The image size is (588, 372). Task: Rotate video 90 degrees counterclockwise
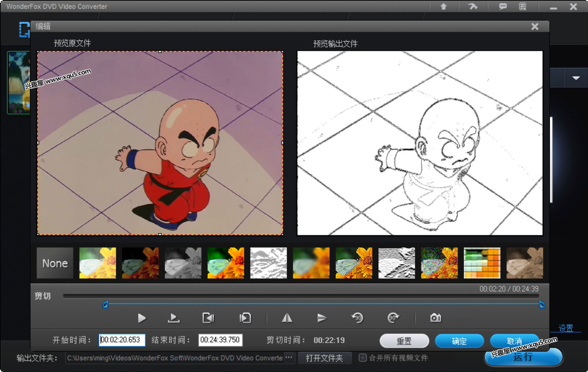358,318
